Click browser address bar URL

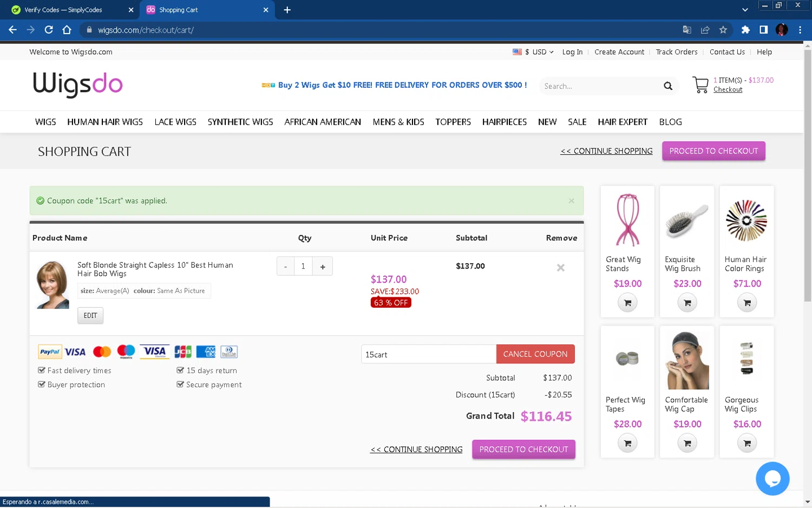[x=146, y=30]
